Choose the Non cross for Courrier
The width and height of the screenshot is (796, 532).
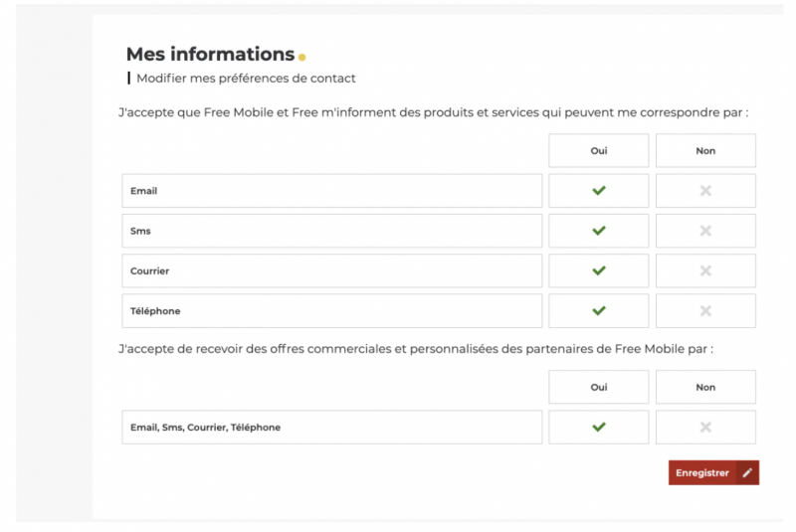pyautogui.click(x=705, y=270)
